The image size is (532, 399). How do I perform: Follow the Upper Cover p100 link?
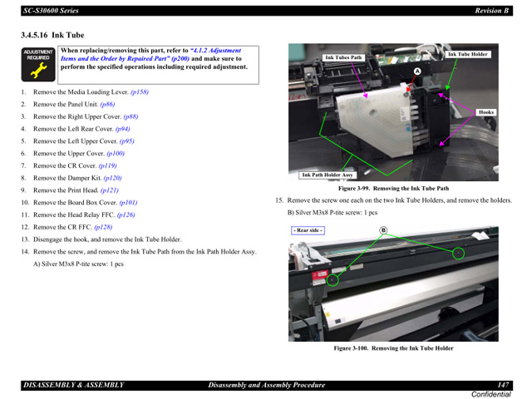[x=116, y=154]
